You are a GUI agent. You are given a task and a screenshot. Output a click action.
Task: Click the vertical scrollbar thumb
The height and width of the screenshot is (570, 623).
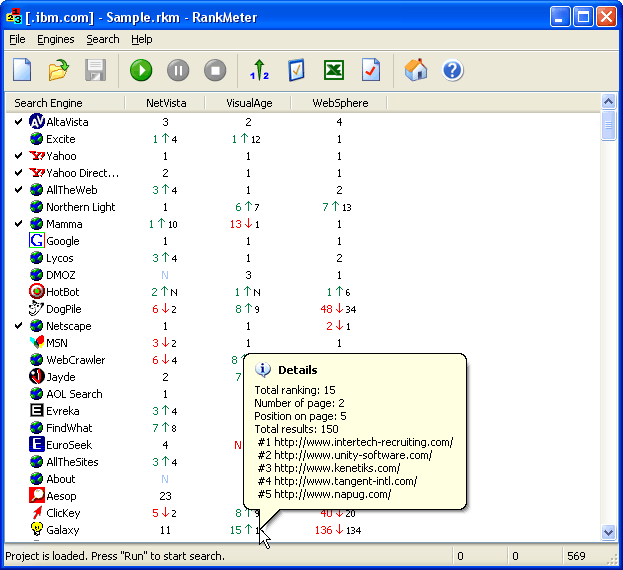click(608, 126)
